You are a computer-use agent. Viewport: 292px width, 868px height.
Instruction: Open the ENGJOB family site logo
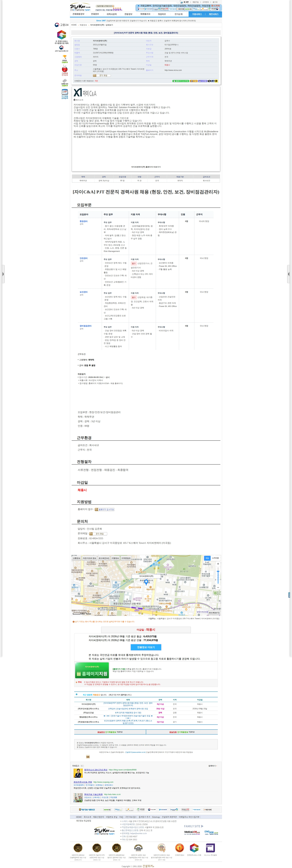click(211, 832)
